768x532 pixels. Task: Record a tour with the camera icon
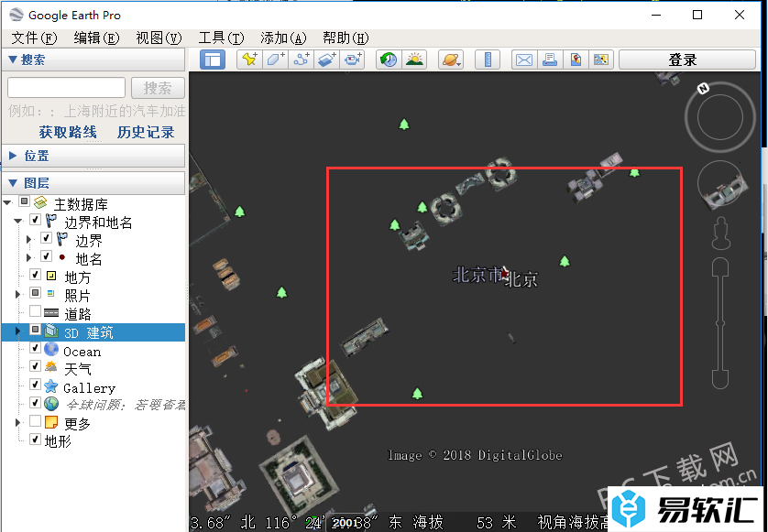353,60
